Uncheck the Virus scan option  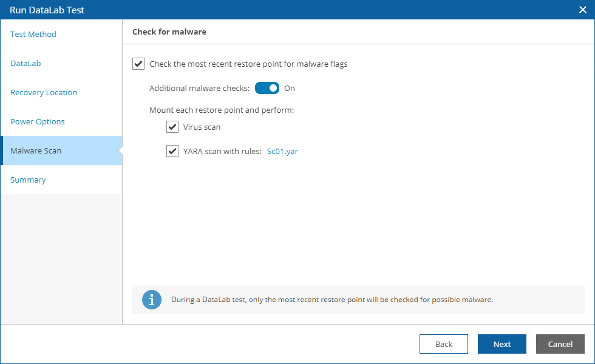[x=172, y=127]
